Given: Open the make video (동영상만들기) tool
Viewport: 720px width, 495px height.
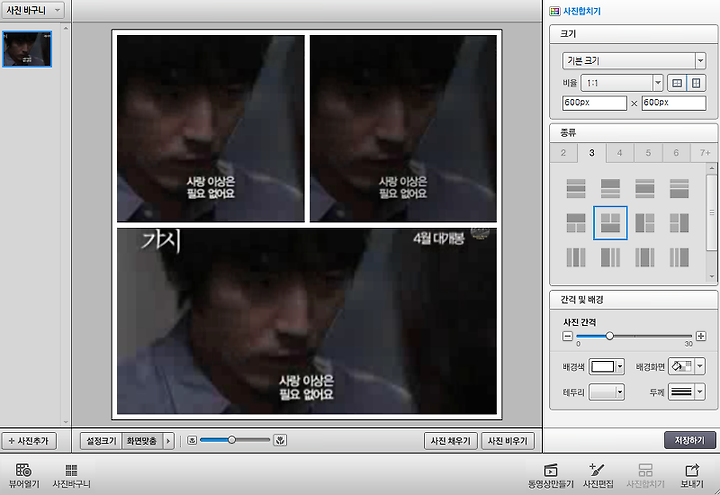Looking at the screenshot, I should [551, 475].
